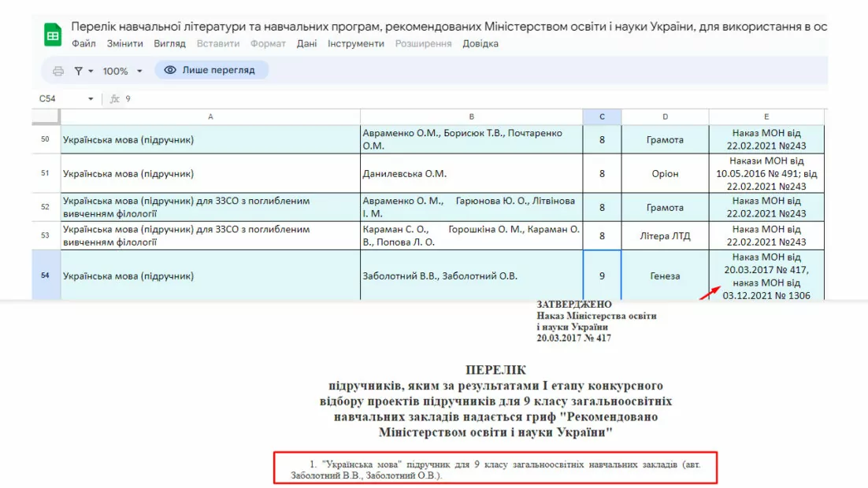Click cell 'Заболотний В.В., Заболотний О.В.' in row 54
The image size is (868, 488).
click(472, 275)
